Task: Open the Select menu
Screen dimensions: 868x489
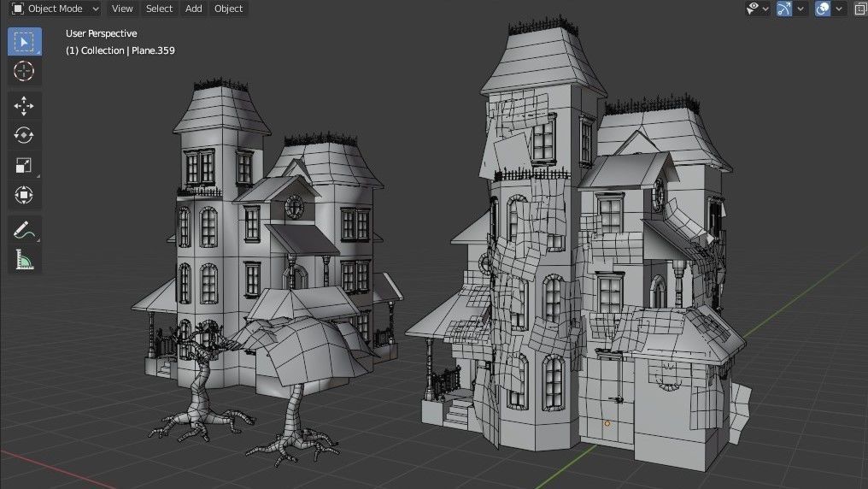Action: coord(160,9)
